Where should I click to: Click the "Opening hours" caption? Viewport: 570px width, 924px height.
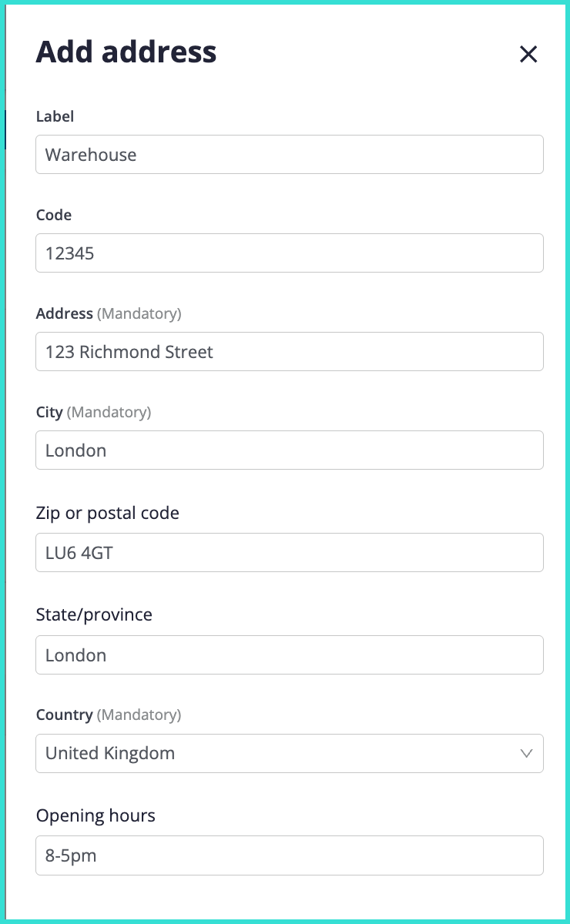pyautogui.click(x=96, y=815)
